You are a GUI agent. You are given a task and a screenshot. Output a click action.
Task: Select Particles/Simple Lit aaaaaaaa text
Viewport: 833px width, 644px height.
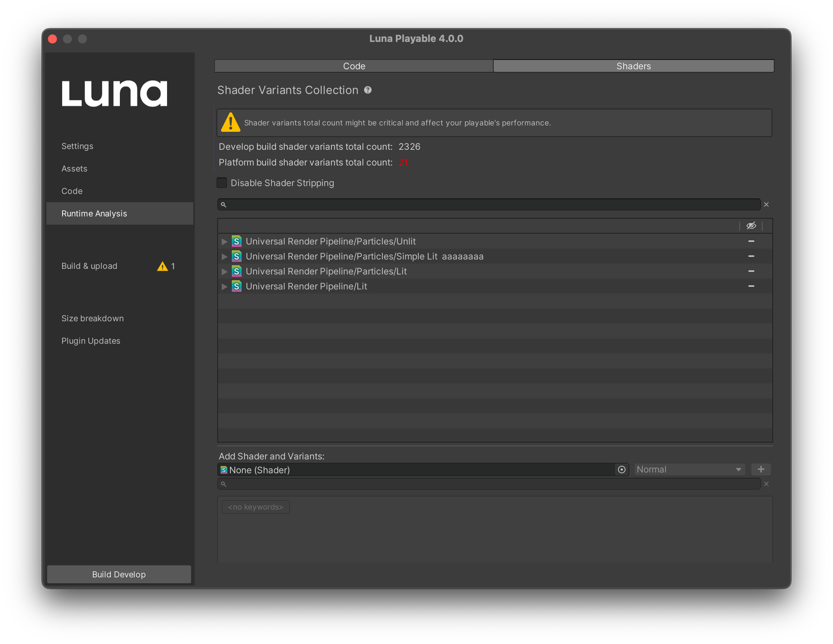pos(365,256)
